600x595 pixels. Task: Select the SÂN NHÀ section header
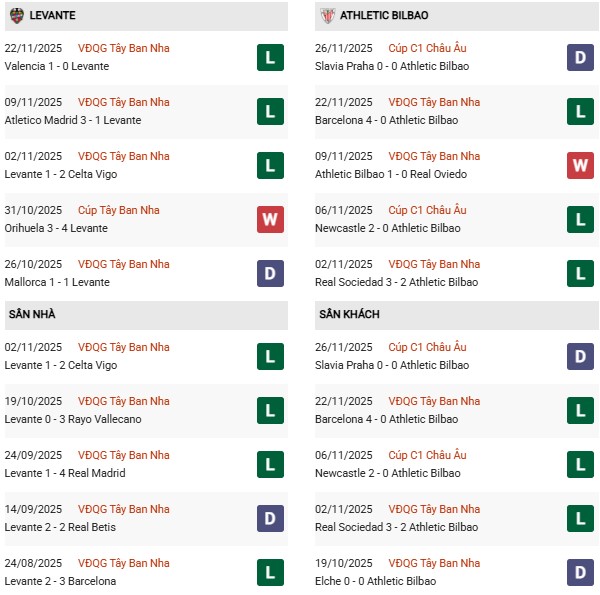click(x=32, y=315)
